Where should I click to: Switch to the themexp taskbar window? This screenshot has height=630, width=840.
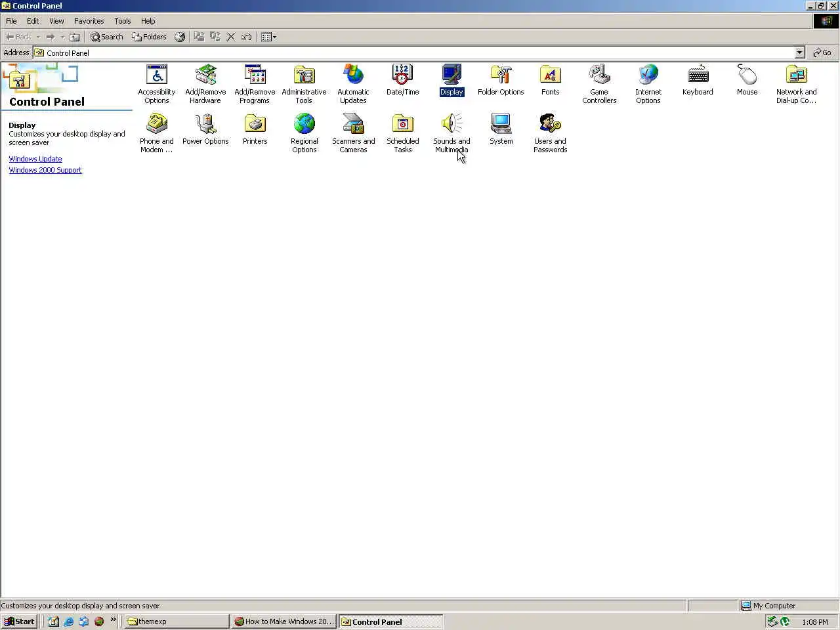tap(177, 621)
